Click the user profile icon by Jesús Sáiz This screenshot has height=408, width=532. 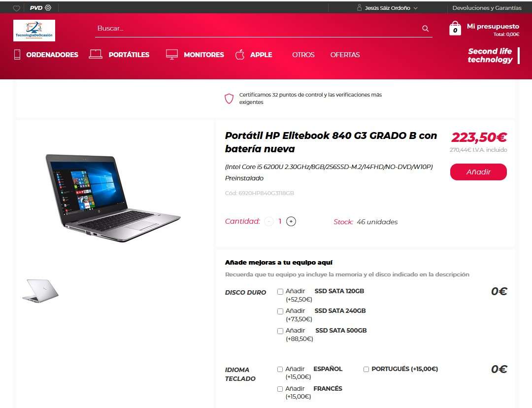(359, 7)
